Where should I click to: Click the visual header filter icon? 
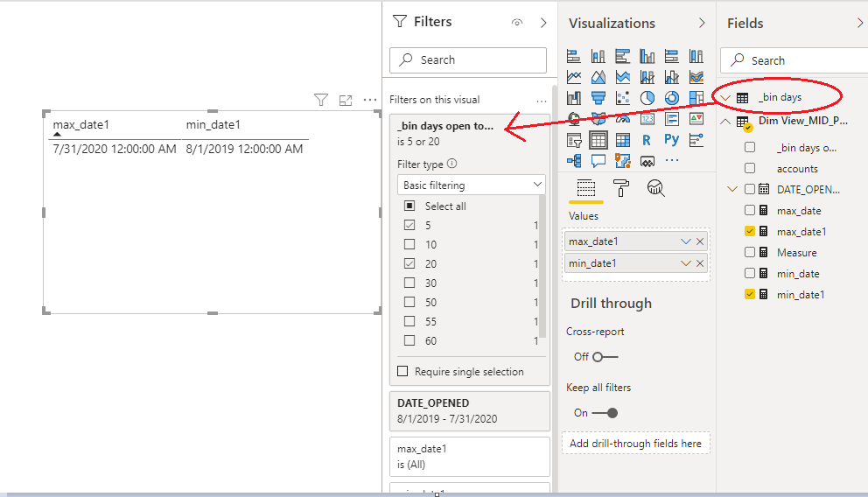[x=321, y=100]
